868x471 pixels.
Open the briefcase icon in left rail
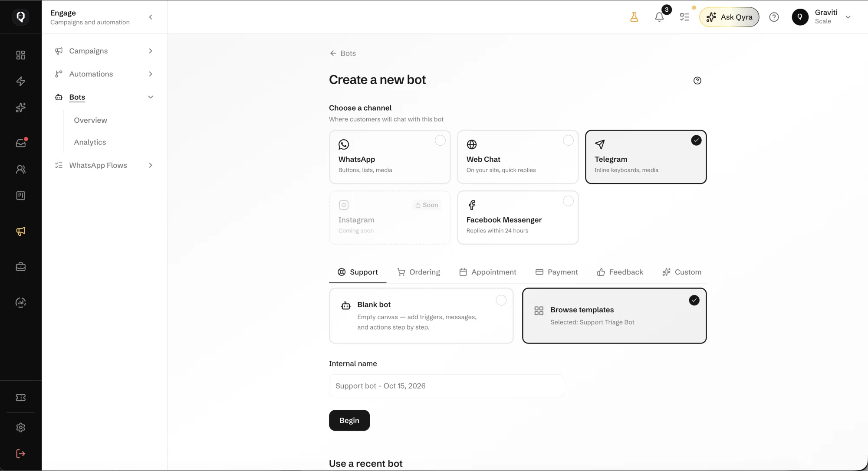[20, 267]
